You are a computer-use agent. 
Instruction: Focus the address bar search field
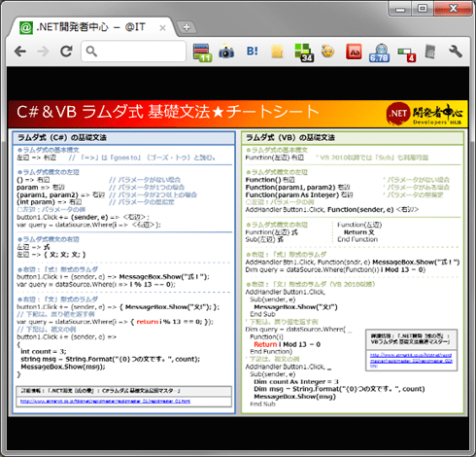click(x=134, y=52)
